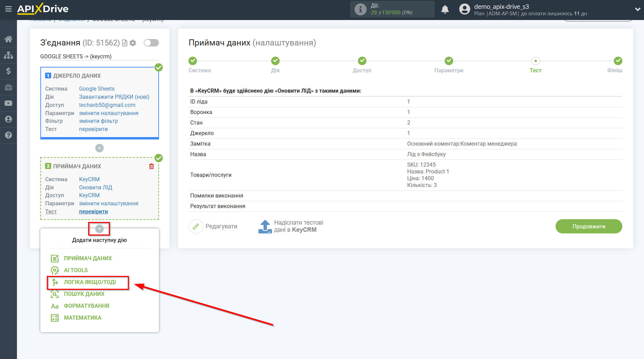
Task: Open Оновити ЛІД action link
Action: pyautogui.click(x=96, y=187)
